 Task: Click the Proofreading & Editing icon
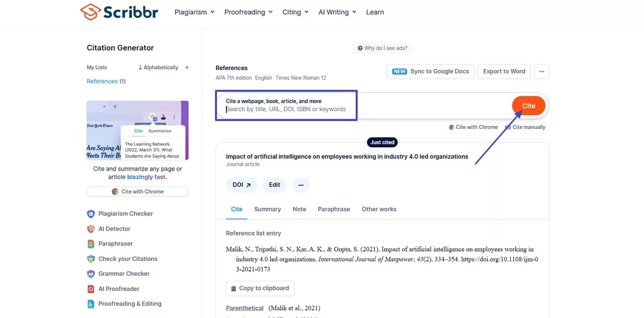pos(91,303)
